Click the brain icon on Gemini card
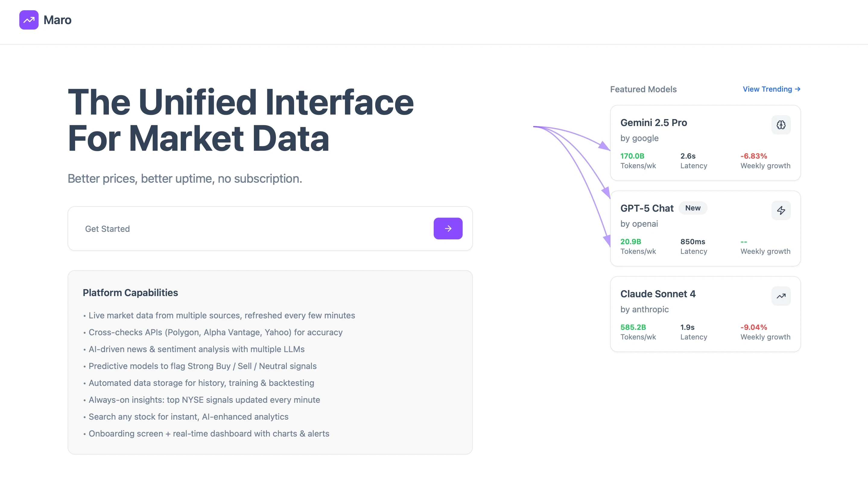The height and width of the screenshot is (489, 868). [x=781, y=125]
